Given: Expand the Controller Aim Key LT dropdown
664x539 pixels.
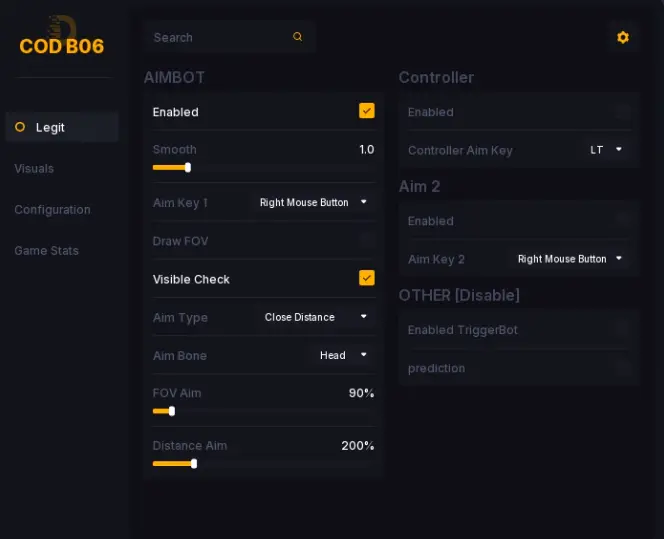Looking at the screenshot, I should pos(606,150).
